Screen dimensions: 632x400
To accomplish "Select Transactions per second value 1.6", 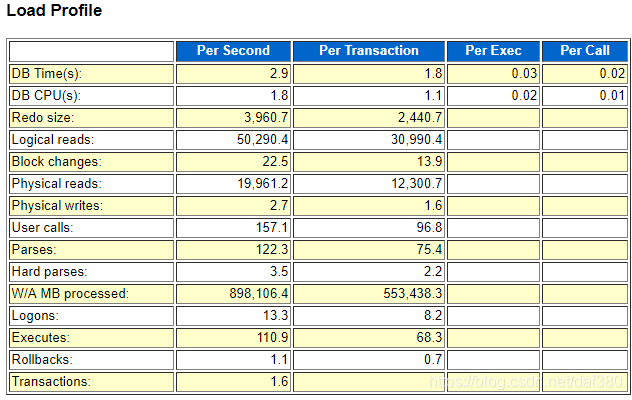I will coord(279,381).
